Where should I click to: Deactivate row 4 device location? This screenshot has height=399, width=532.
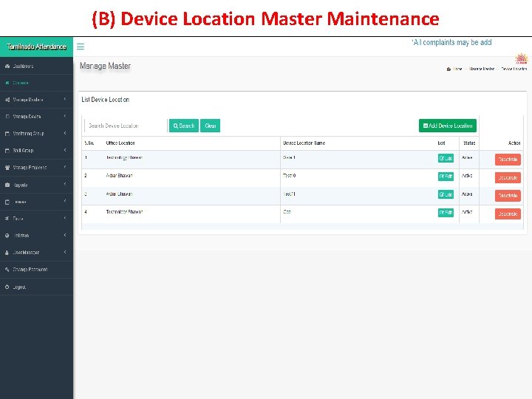[508, 214]
